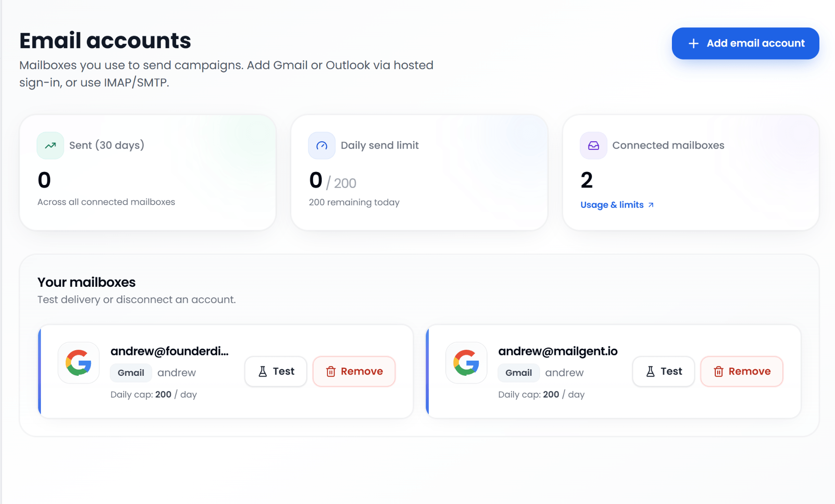Click the Gmail badge on the andrew@mailgent.io mailbox

pyautogui.click(x=518, y=373)
